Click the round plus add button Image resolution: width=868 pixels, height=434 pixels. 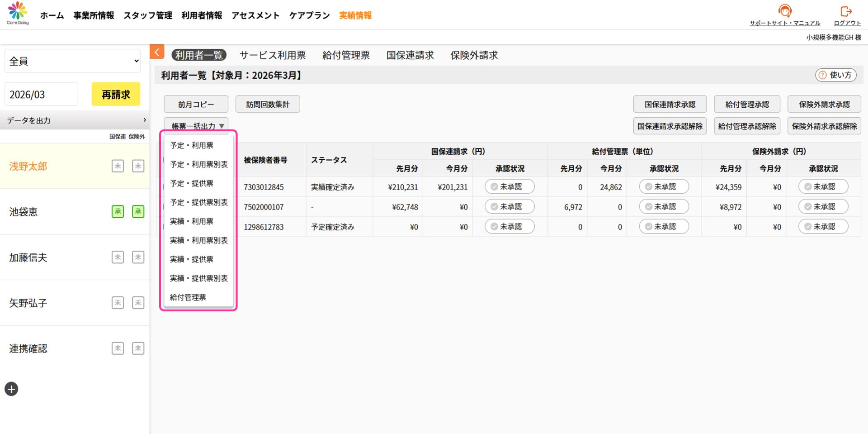[11, 389]
